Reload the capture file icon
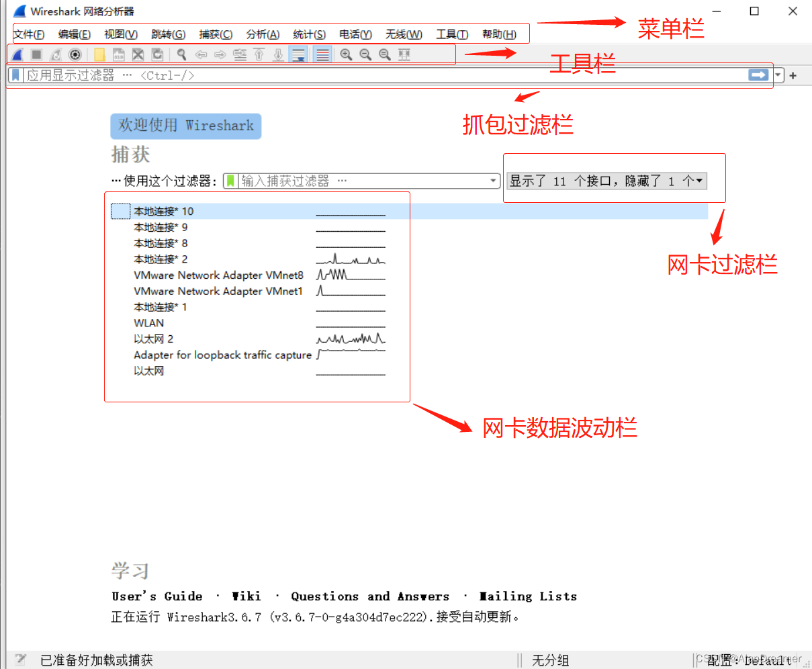The image size is (812, 669). point(157,54)
